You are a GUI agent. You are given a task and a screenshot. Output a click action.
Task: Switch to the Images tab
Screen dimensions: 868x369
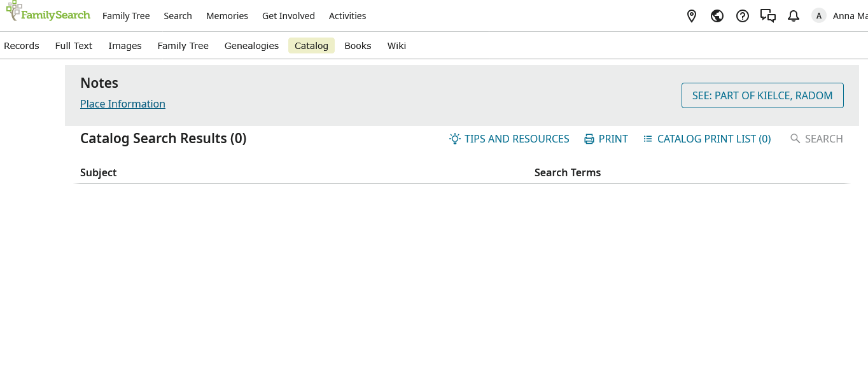point(125,45)
